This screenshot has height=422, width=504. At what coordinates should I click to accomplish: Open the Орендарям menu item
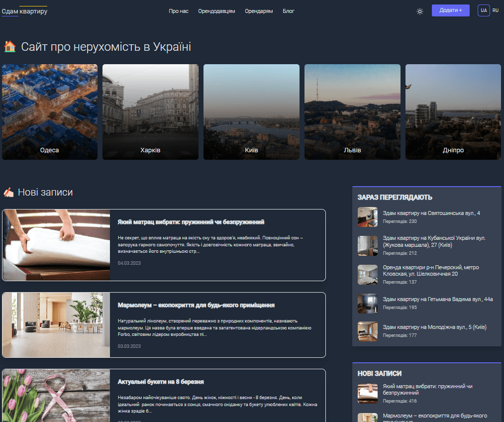tap(259, 11)
